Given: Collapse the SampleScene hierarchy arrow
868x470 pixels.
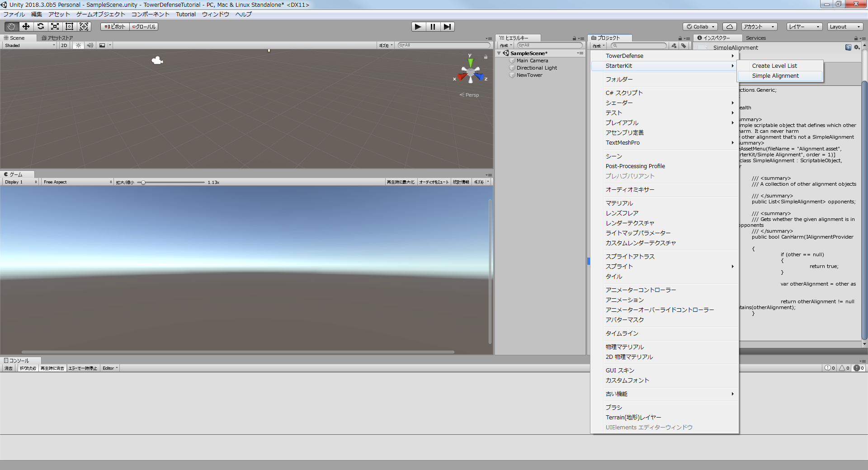Looking at the screenshot, I should [x=499, y=53].
